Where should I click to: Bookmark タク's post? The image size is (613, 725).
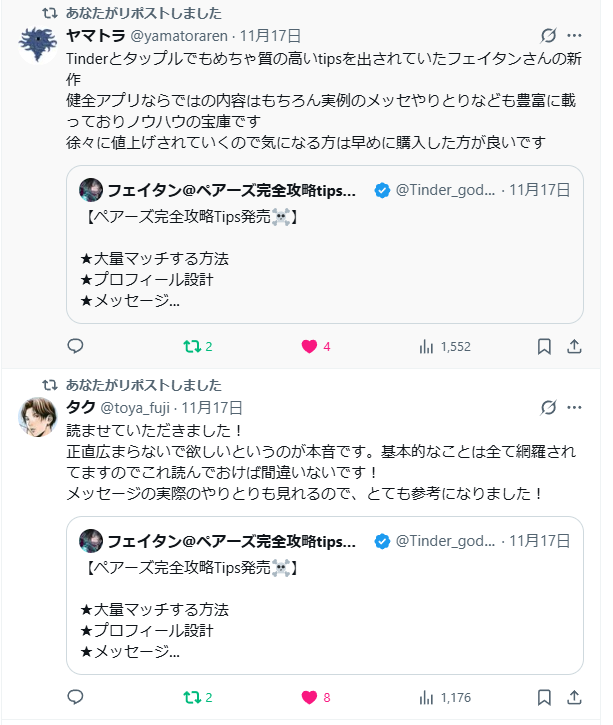(x=544, y=697)
